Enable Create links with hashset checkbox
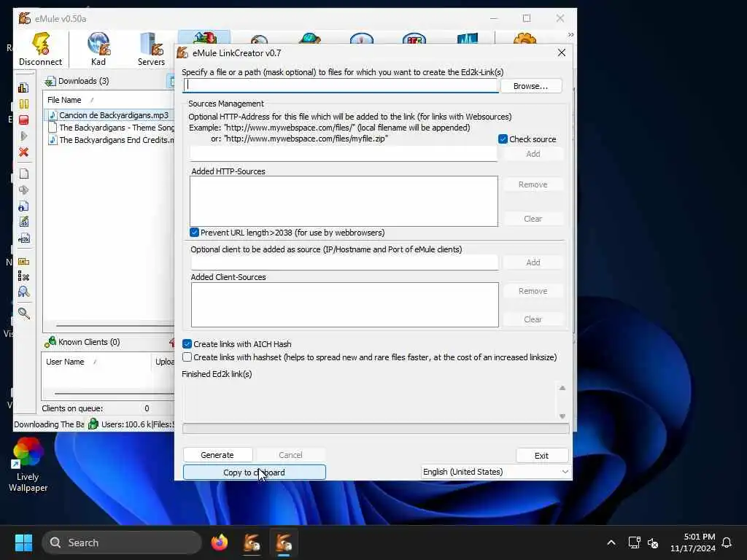Image resolution: width=747 pixels, height=560 pixels. (x=187, y=357)
